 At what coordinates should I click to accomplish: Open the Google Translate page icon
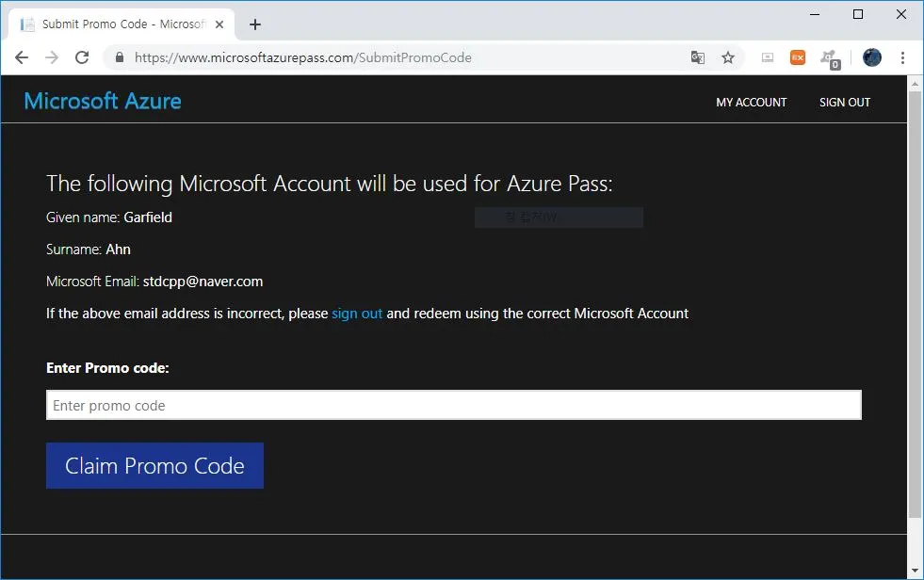(x=698, y=57)
